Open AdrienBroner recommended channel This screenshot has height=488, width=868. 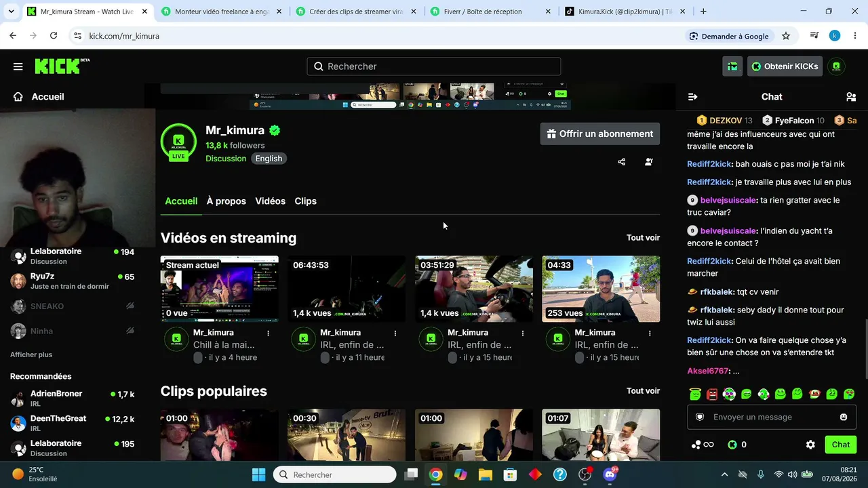(73, 398)
